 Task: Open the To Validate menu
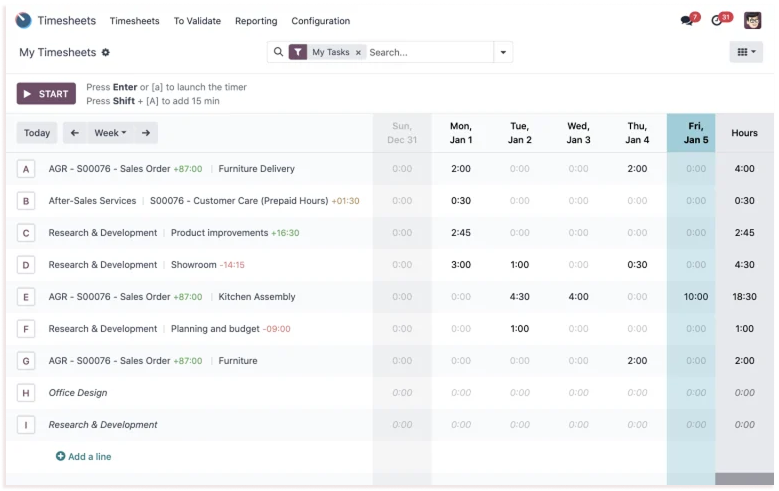[197, 21]
